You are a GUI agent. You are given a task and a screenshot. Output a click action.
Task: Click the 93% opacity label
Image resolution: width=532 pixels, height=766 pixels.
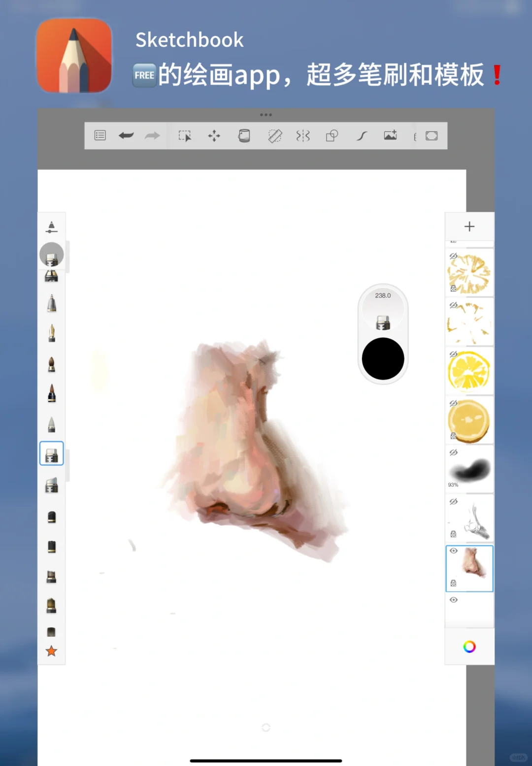point(453,485)
